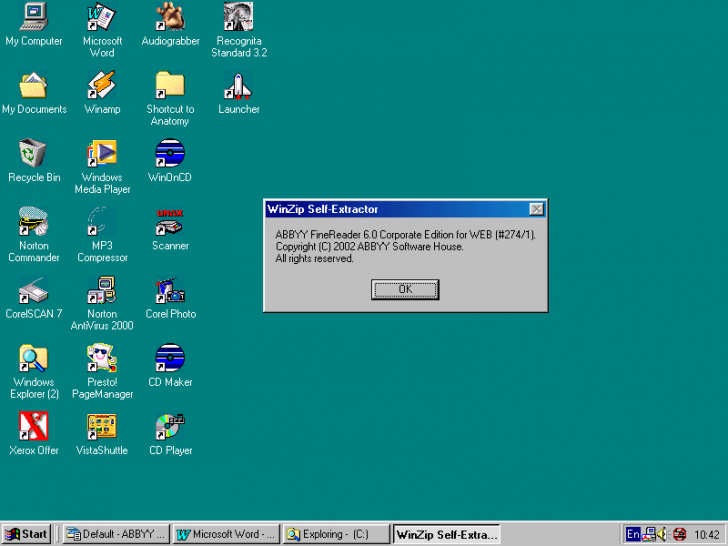Click the red crossed-out tray icon

tap(679, 534)
